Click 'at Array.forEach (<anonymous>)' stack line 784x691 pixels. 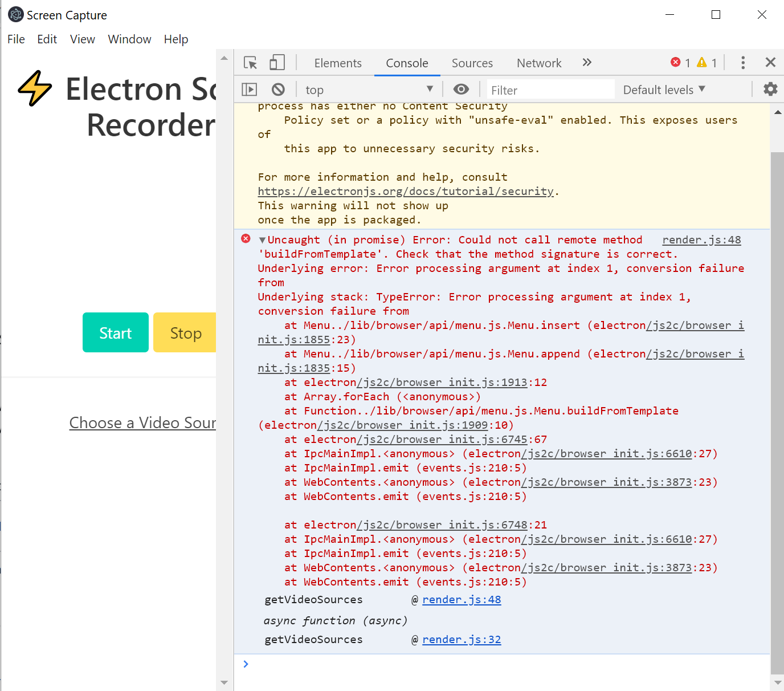click(382, 397)
